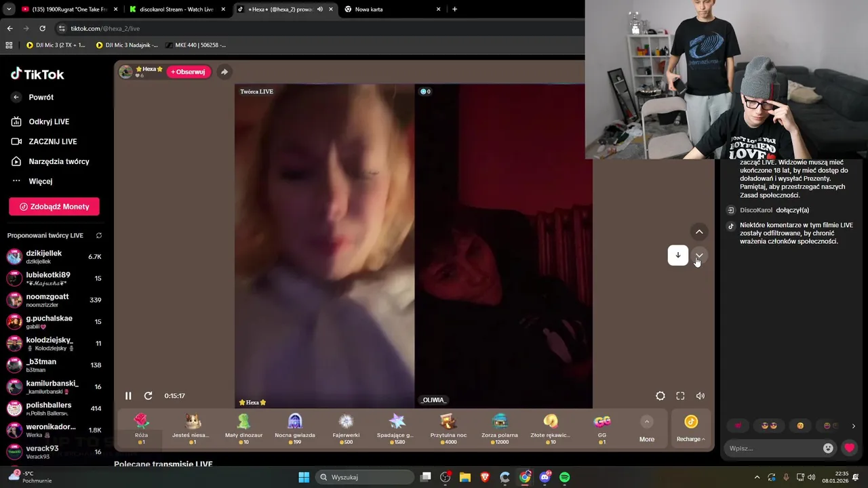This screenshot has width=868, height=488.
Task: Send the GG gift
Action: pos(602,429)
